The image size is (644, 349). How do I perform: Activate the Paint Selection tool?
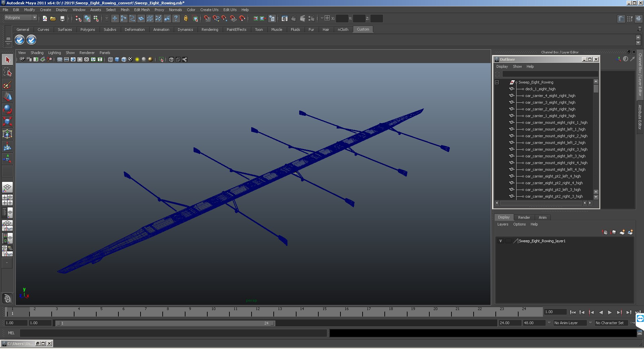[7, 84]
